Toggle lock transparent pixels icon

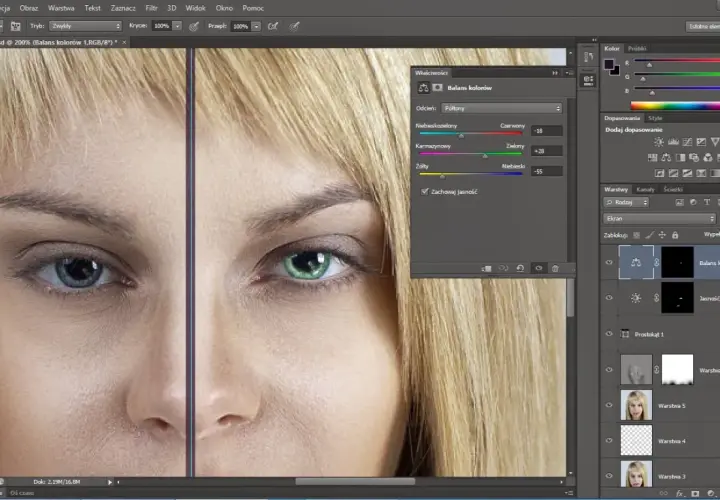click(636, 235)
